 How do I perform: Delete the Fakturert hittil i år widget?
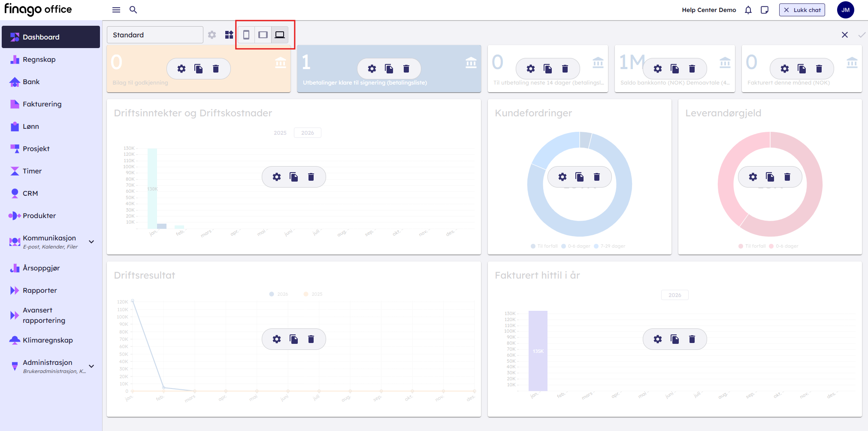click(x=692, y=339)
